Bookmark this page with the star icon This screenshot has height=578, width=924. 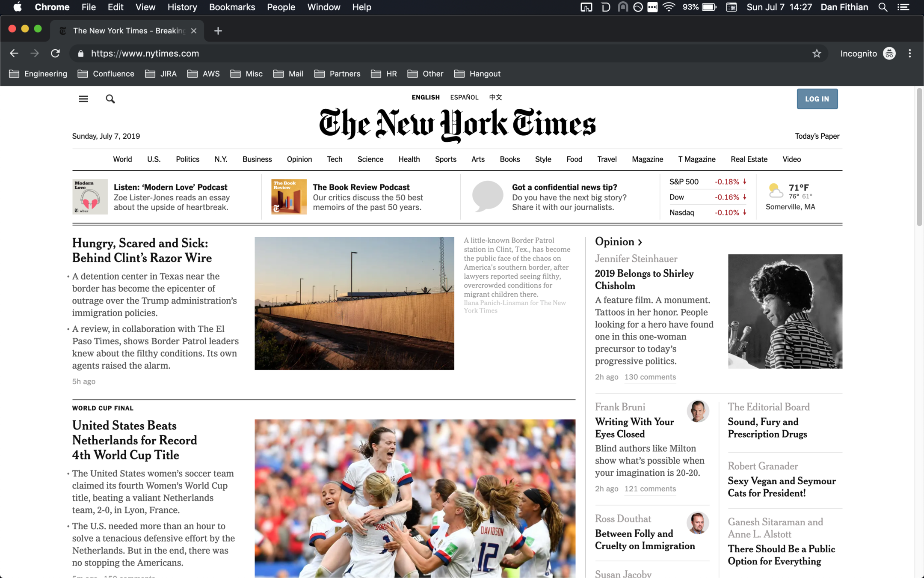pyautogui.click(x=817, y=54)
